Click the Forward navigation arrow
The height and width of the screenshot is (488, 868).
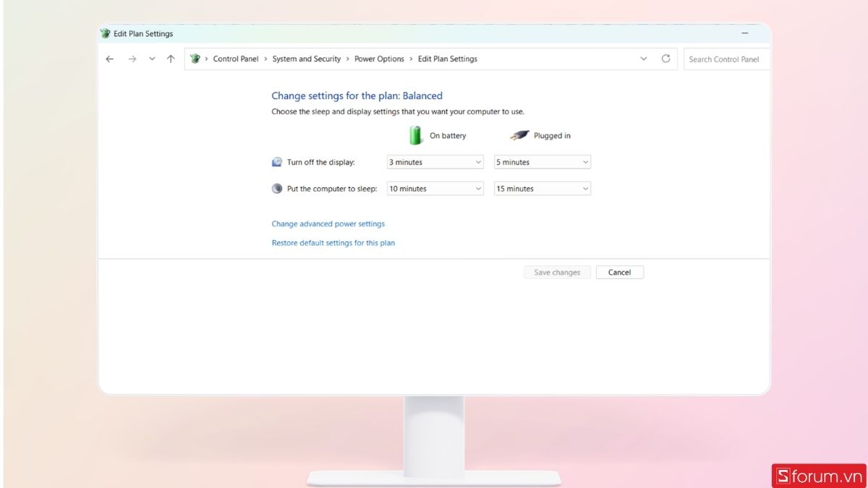(132, 59)
